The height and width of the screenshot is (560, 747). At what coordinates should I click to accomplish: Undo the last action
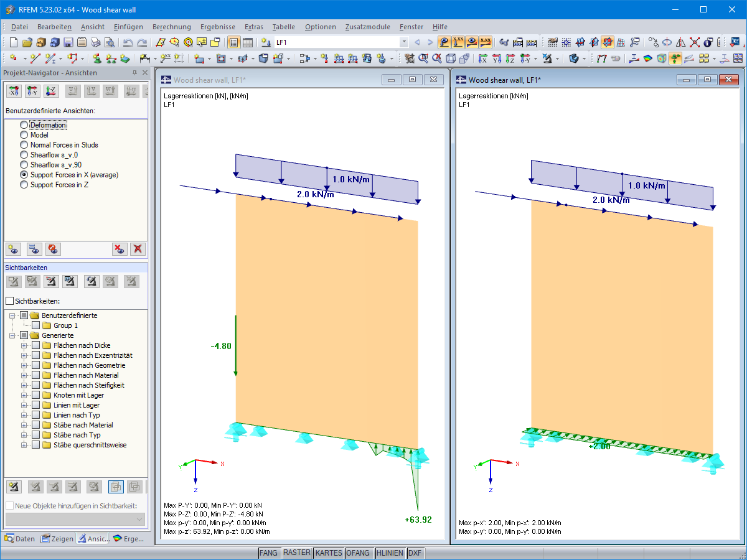tap(128, 42)
